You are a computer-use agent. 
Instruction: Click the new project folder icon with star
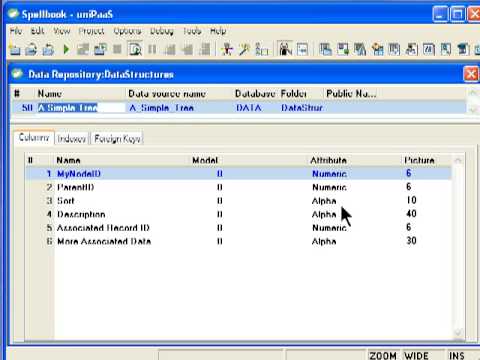click(15, 50)
